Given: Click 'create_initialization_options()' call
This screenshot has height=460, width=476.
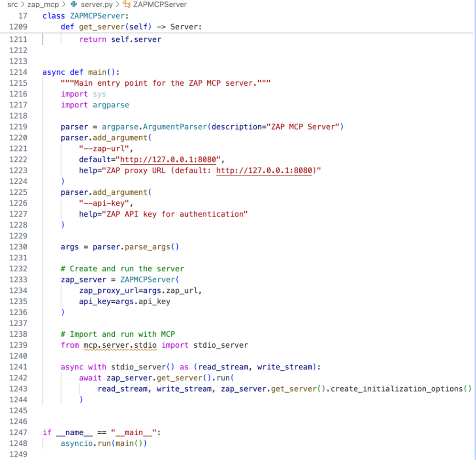Looking at the screenshot, I should pos(401,389).
